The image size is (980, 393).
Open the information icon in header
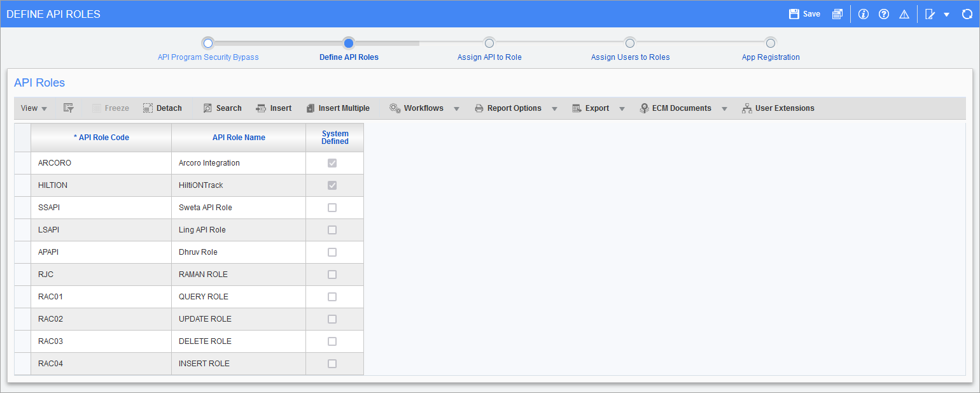click(864, 14)
